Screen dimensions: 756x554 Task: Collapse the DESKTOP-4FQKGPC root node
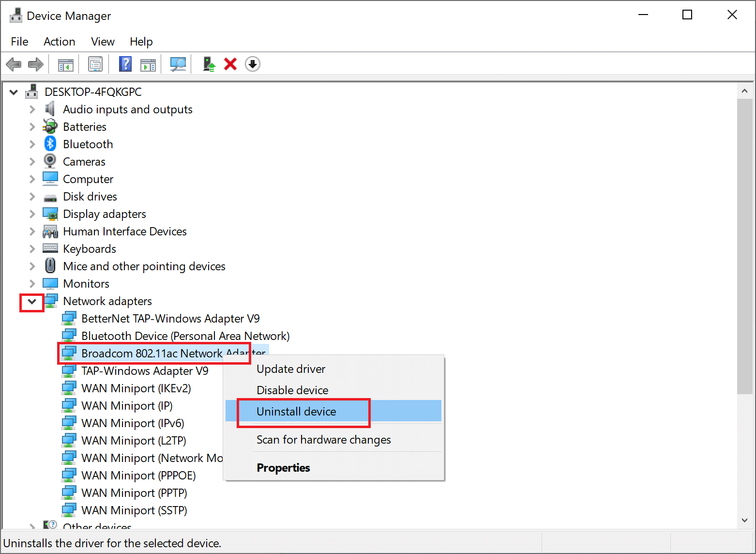(x=14, y=92)
